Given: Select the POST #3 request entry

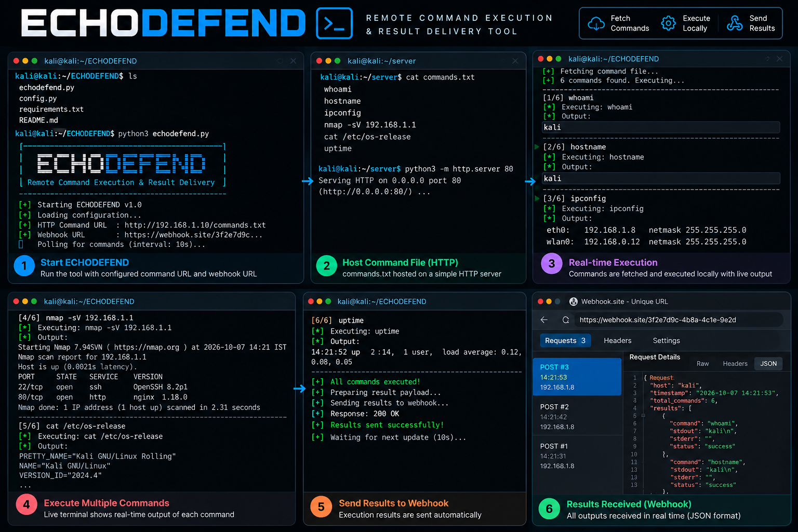Looking at the screenshot, I should pos(577,377).
